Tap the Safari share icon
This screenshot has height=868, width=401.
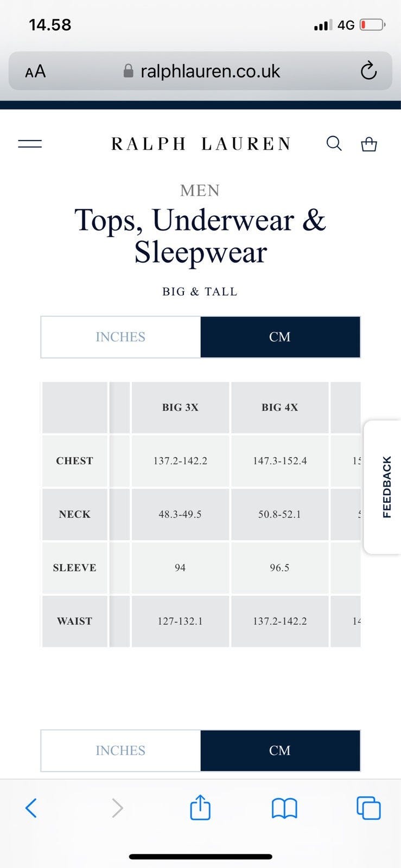[x=200, y=808]
